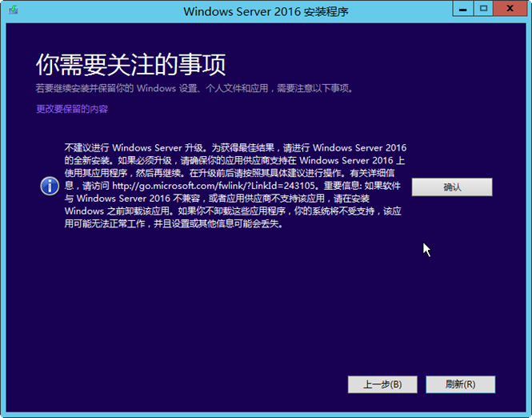
Task: Go back with 上一步(B) button
Action: point(382,384)
